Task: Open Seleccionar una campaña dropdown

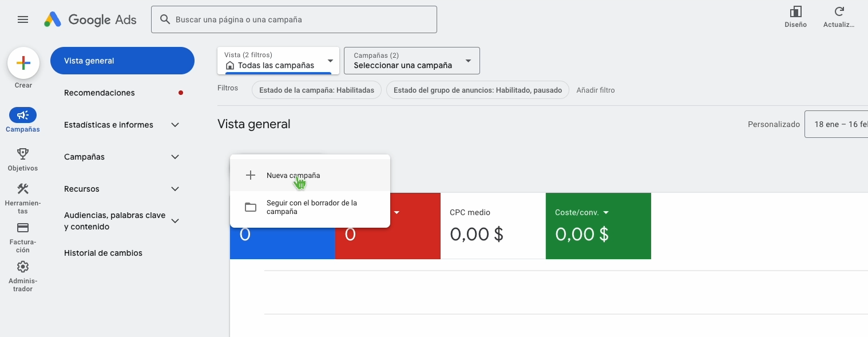Action: click(412, 61)
